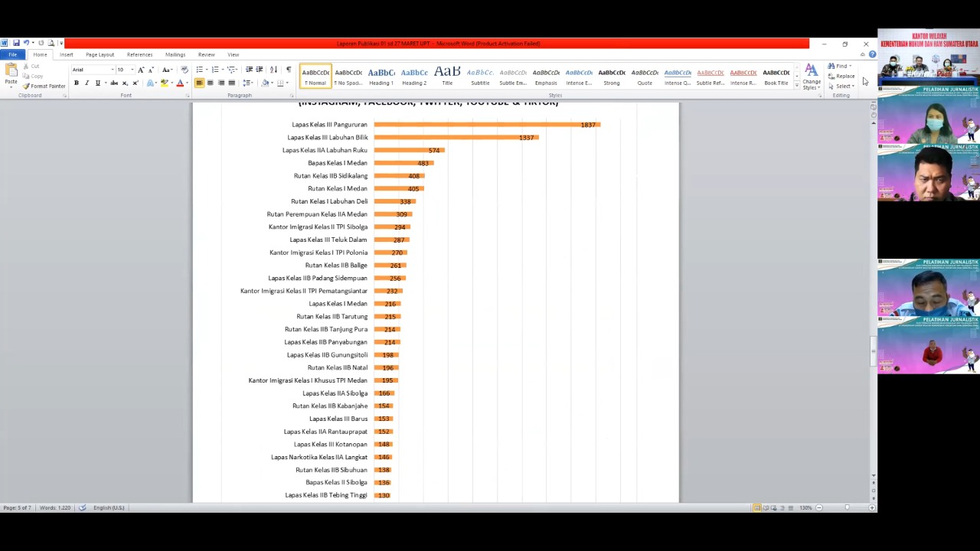Viewport: 980px width, 551px height.
Task: Click Page: 5 of 7 status indicator
Action: click(x=17, y=507)
